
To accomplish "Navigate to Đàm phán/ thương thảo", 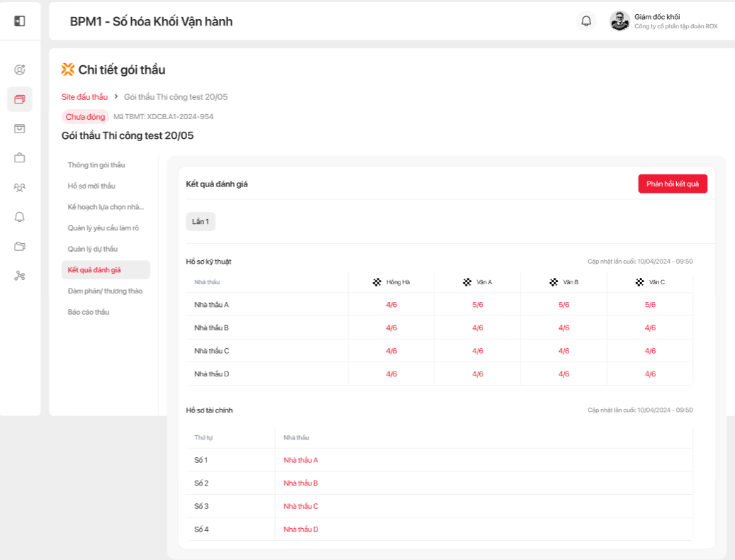I will point(105,291).
